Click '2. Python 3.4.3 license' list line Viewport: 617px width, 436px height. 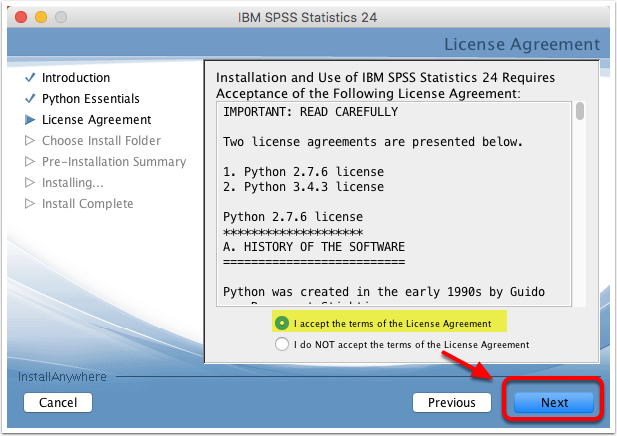click(x=303, y=187)
